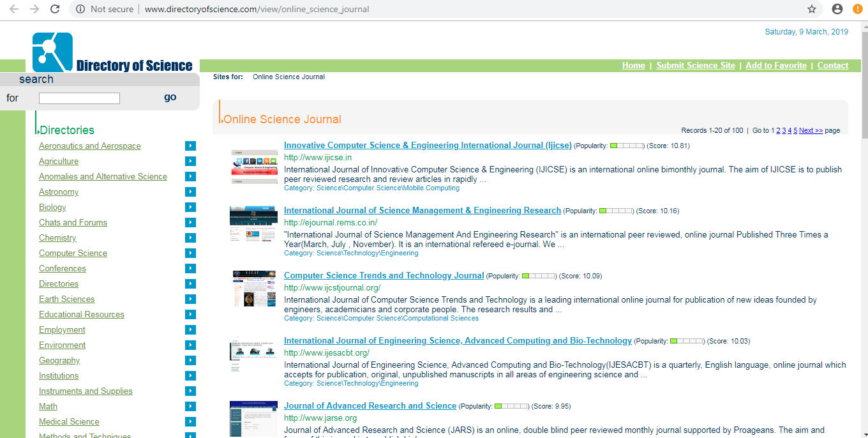
Task: Click the Add to Favorite link
Action: tap(775, 66)
